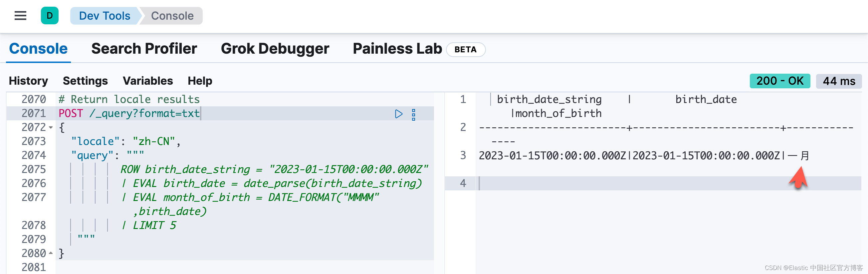This screenshot has width=868, height=274.
Task: Click the EVAL birth_date date_parse line
Action: (271, 184)
